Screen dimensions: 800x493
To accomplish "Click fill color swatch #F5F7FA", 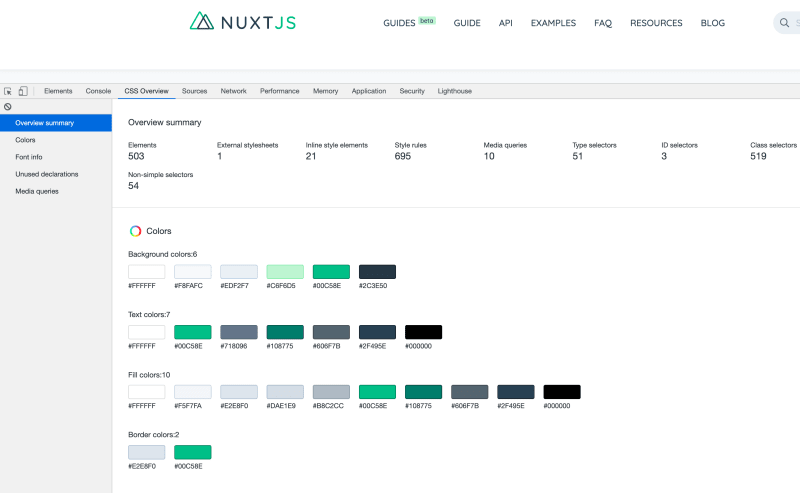I will (x=193, y=392).
